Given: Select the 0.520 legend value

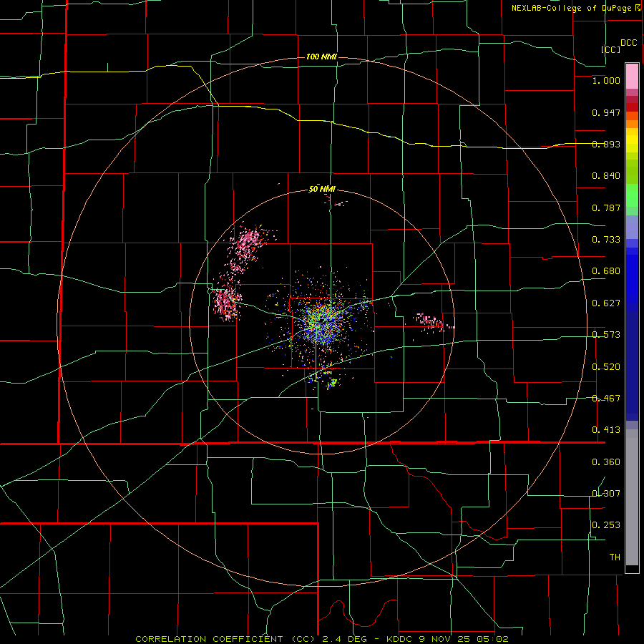Looking at the screenshot, I should click(x=606, y=367).
